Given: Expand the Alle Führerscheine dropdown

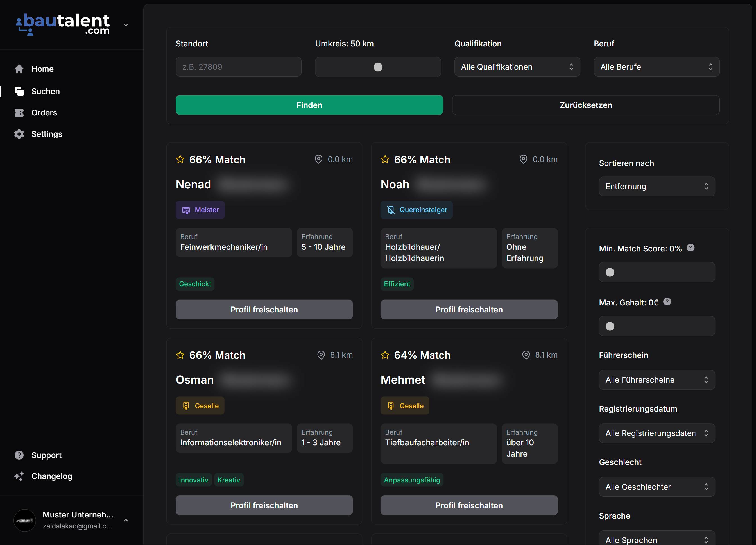Looking at the screenshot, I should tap(657, 380).
